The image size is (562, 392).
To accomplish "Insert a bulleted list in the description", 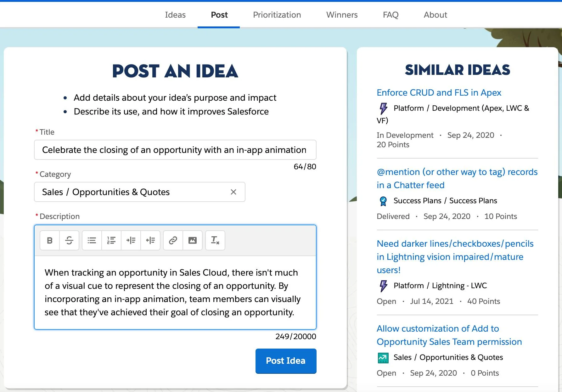I will point(92,240).
